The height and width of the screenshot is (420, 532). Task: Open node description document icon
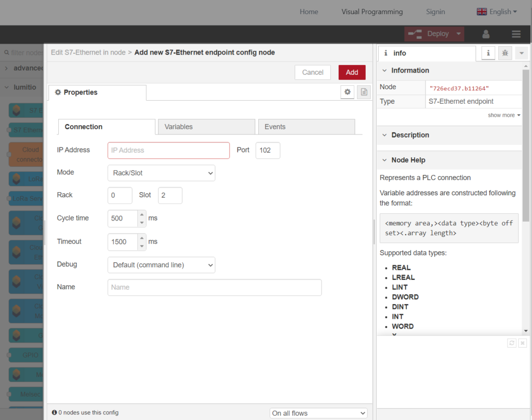tap(364, 92)
